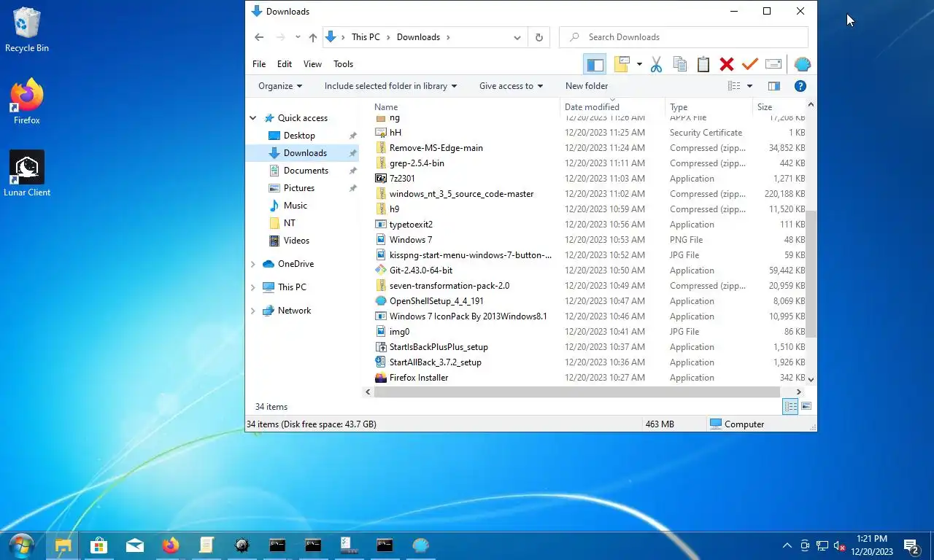The width and height of the screenshot is (934, 560).
Task: Select Videos in navigation pane
Action: (296, 241)
